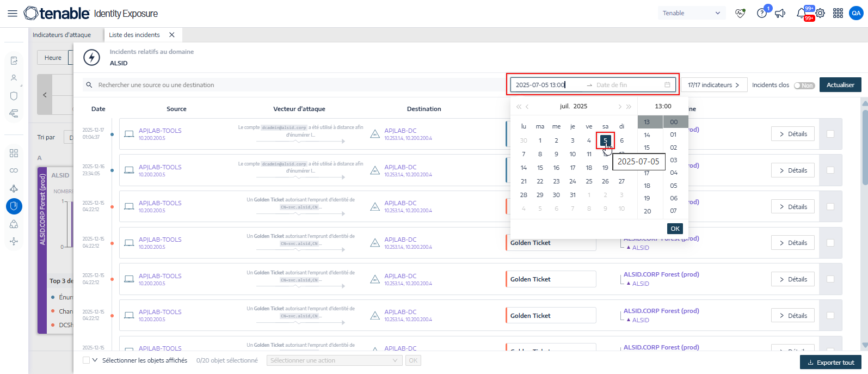Check the first incident row checkbox
The image size is (868, 374).
point(830,134)
